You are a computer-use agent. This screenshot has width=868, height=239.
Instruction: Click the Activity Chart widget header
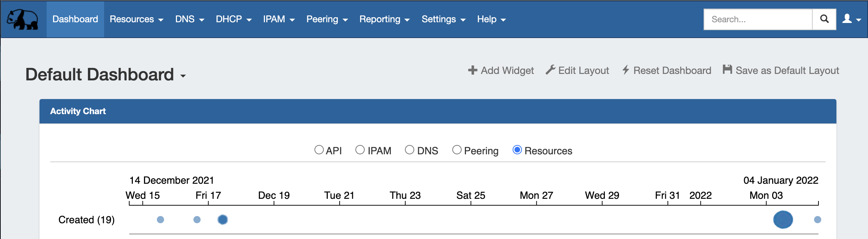point(438,111)
